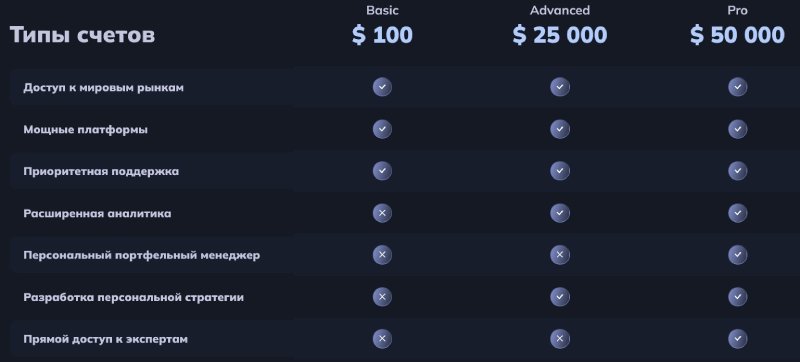Click Advanced checkmark for Мощные платформы
Viewport: 800px width, 362px height.
tap(560, 129)
